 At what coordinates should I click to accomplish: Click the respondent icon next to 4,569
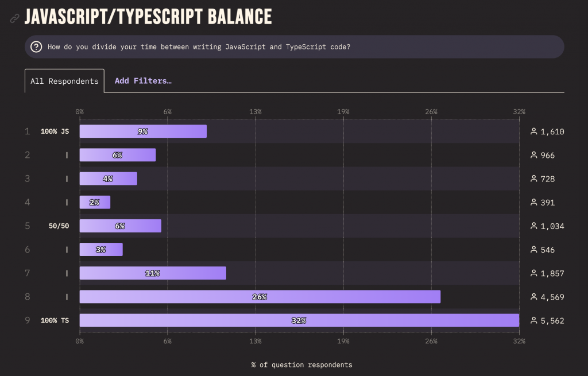tap(534, 297)
